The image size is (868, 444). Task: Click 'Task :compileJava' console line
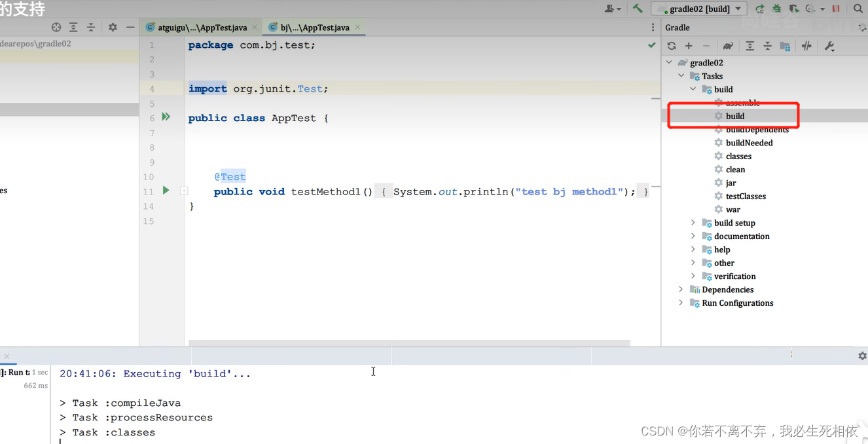120,403
